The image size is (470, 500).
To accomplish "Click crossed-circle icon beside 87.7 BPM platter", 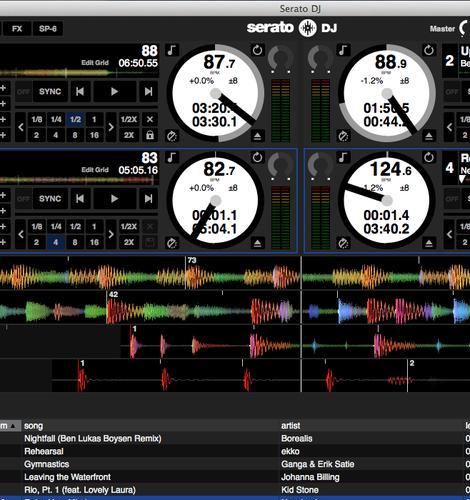I will click(172, 136).
